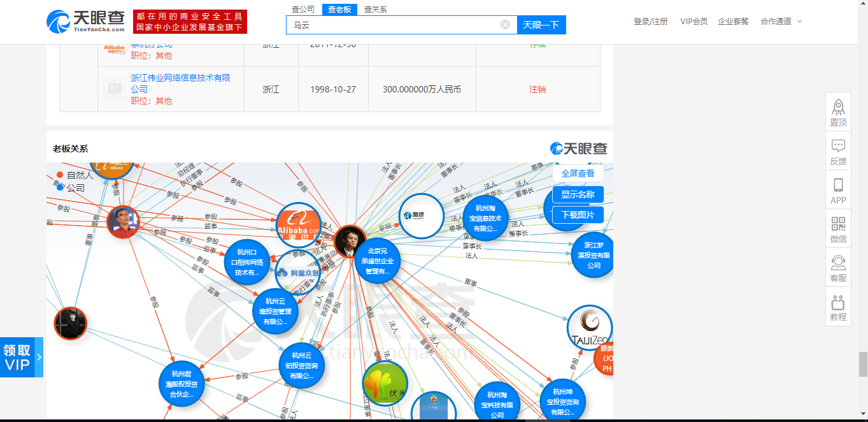868x422 pixels.
Task: Click the 1998-10-27 date cell
Action: [332, 89]
